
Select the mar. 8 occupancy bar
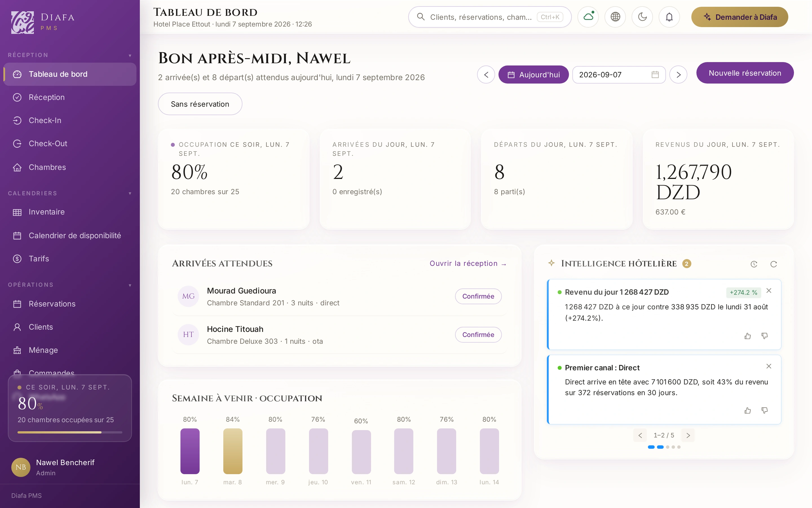(233, 451)
